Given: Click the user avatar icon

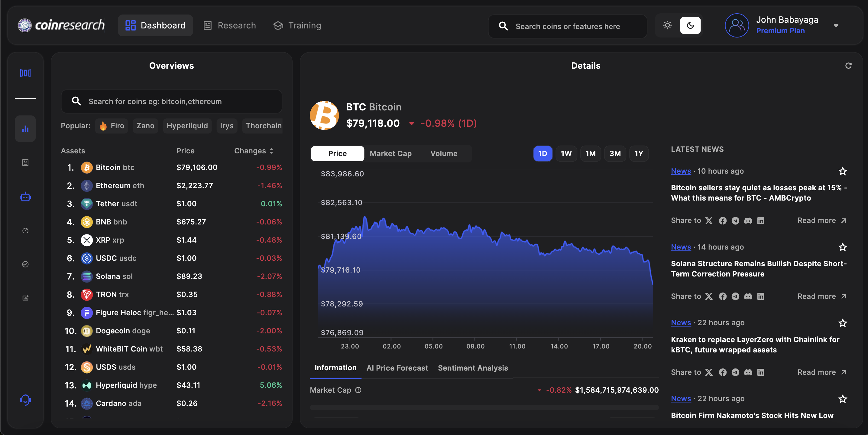Looking at the screenshot, I should [737, 25].
